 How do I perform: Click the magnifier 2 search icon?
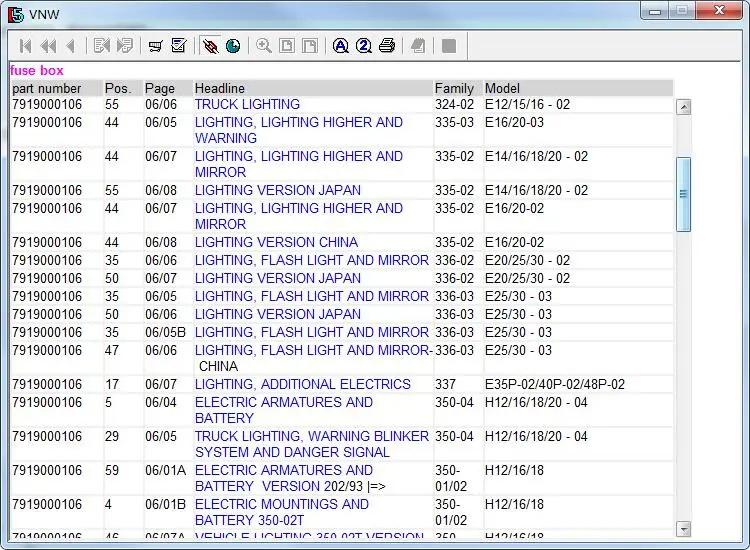point(364,46)
